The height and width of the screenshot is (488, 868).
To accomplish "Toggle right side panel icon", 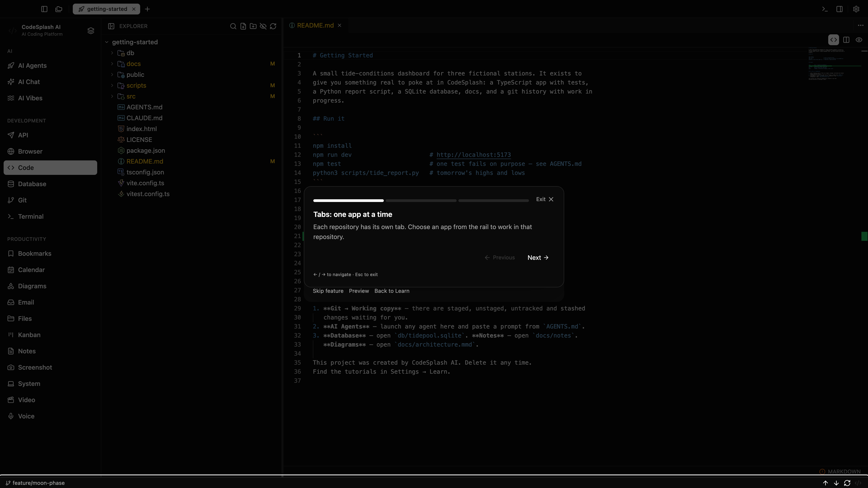I will click(x=839, y=9).
